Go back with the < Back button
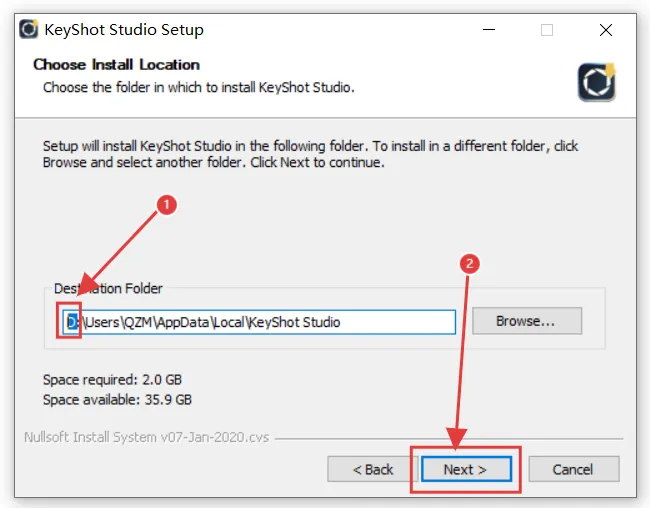This screenshot has width=650, height=508. 372,469
